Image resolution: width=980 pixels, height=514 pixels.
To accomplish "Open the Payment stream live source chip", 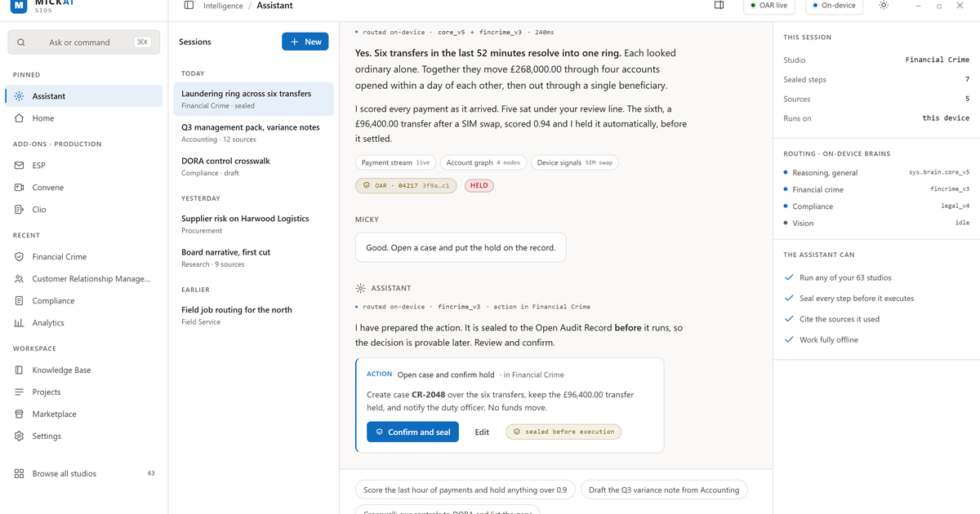I will pos(395,162).
